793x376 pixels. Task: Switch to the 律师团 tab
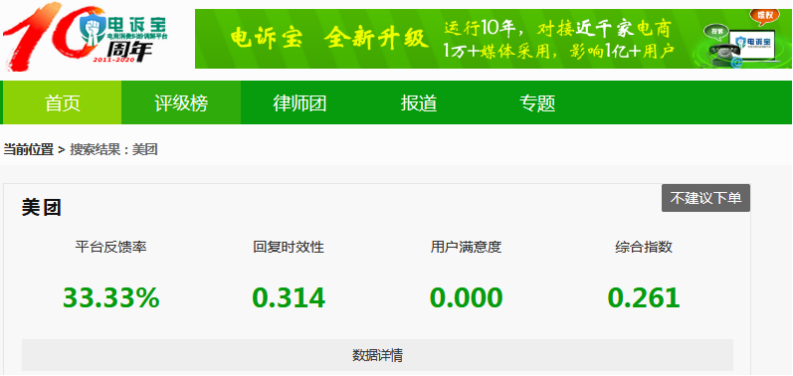(300, 103)
